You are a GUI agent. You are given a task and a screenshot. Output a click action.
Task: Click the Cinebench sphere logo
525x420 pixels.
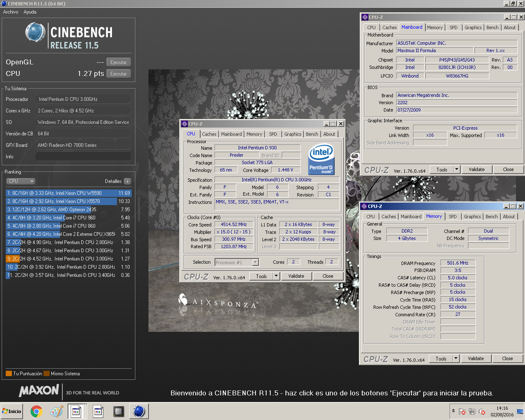click(x=35, y=32)
